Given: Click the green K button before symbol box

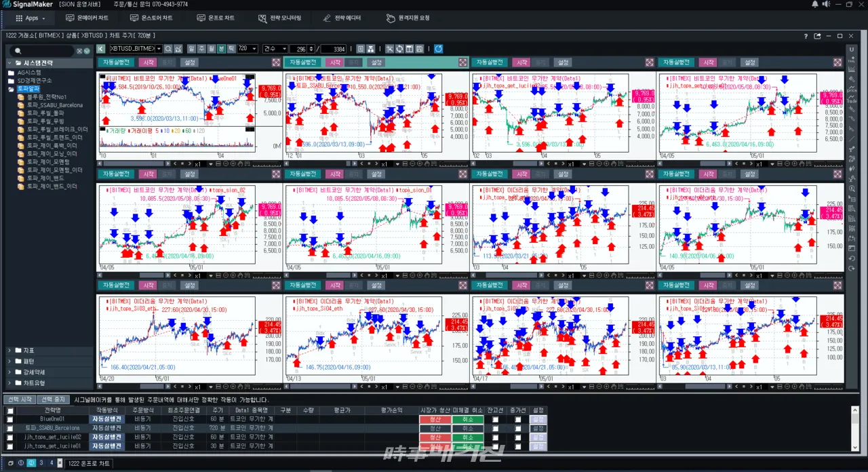Looking at the screenshot, I should coord(101,49).
